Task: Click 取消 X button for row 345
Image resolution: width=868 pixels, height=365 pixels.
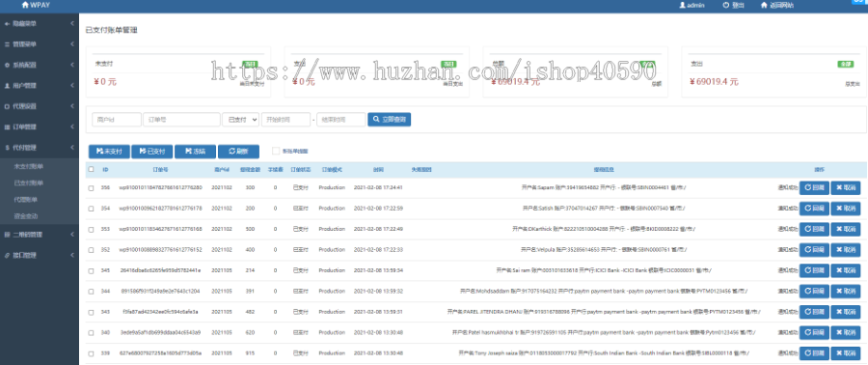Action: pos(845,270)
